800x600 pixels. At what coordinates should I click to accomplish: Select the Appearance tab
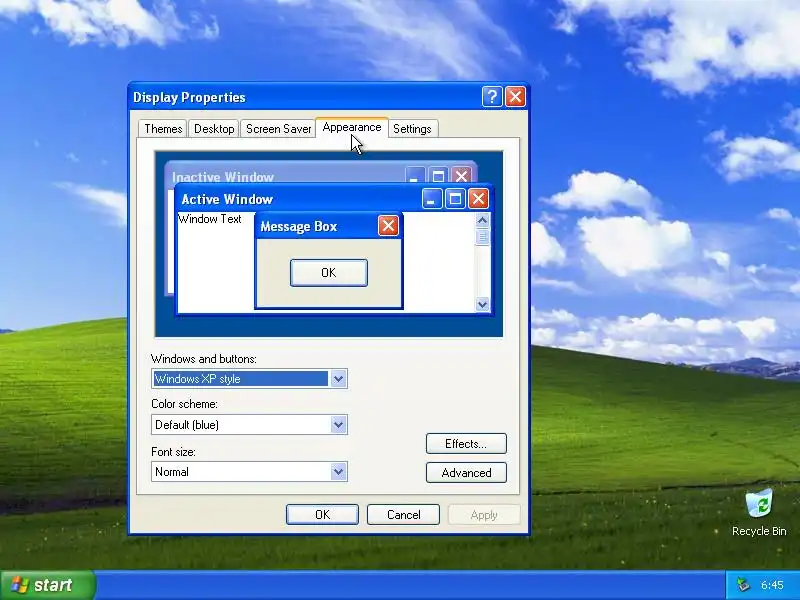point(352,127)
